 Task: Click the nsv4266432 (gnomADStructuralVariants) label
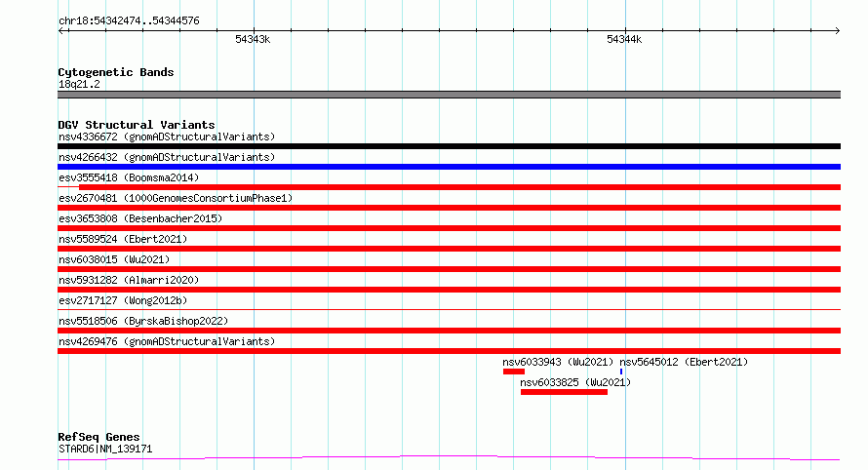167,157
